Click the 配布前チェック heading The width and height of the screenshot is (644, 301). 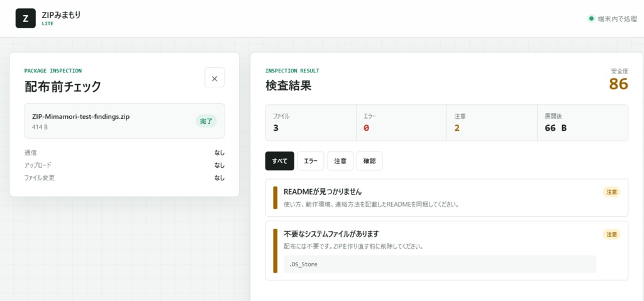(x=63, y=86)
